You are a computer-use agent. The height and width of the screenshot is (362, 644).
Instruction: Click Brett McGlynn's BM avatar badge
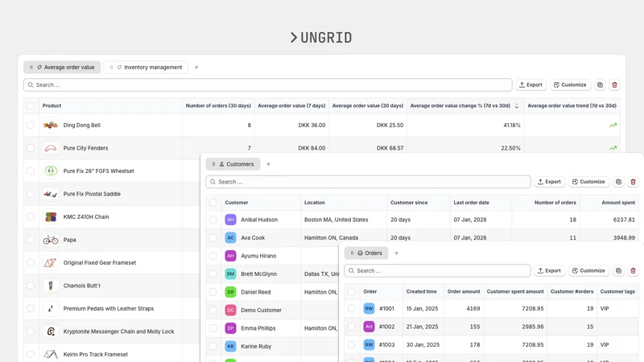point(230,274)
